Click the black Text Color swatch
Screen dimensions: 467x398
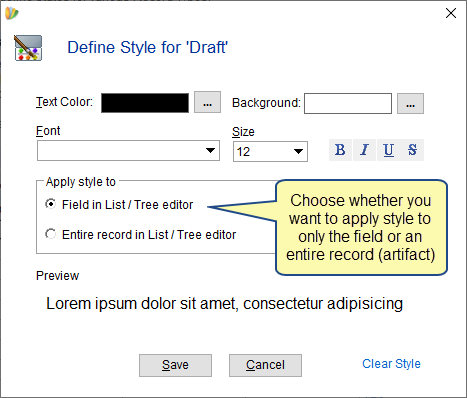point(145,103)
